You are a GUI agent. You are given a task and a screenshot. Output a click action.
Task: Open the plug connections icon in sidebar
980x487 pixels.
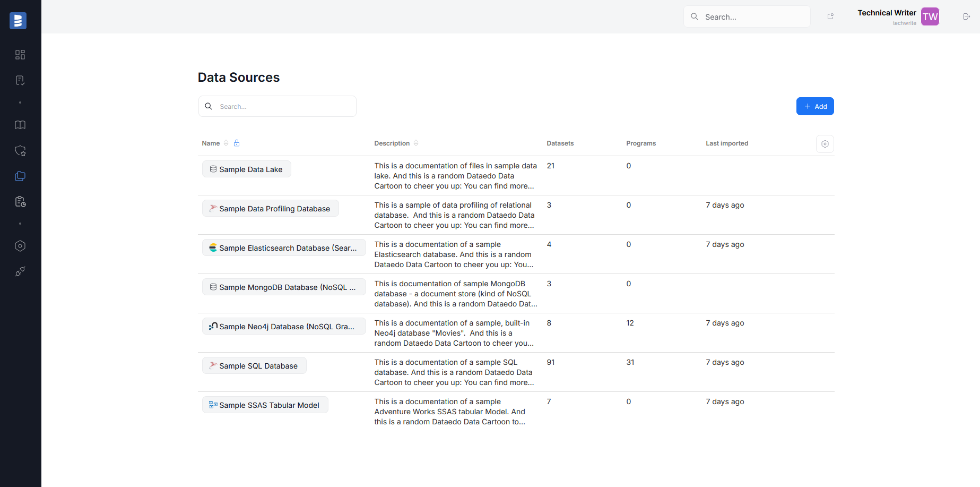20,271
